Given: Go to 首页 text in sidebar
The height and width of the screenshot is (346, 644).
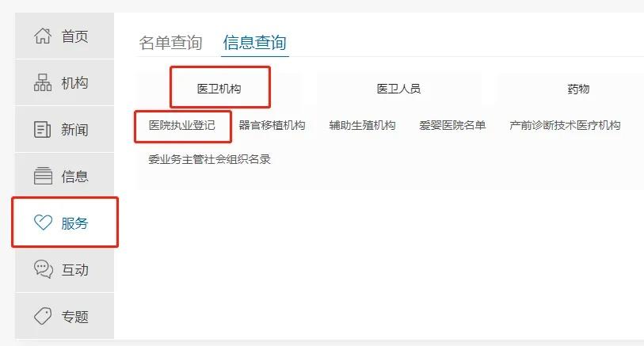Looking at the screenshot, I should pyautogui.click(x=74, y=36).
